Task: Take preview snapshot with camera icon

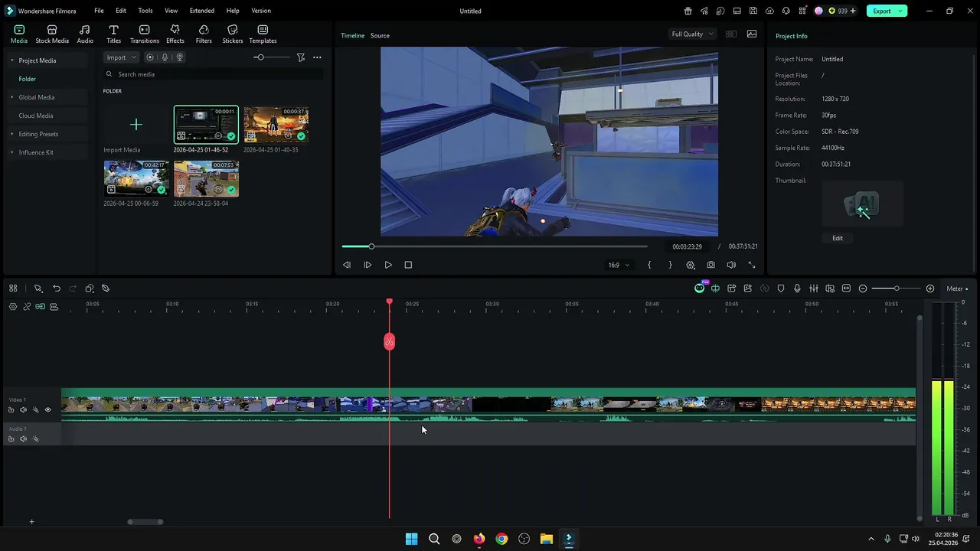Action: pos(711,265)
